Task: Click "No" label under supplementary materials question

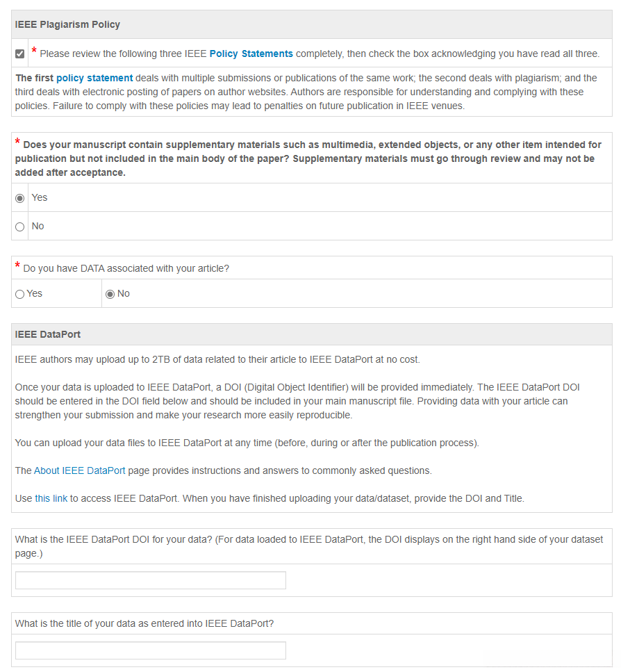Action: pos(38,227)
